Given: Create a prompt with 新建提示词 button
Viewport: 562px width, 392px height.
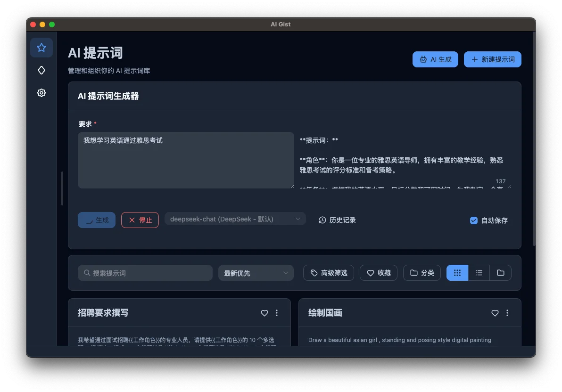Looking at the screenshot, I should click(492, 59).
